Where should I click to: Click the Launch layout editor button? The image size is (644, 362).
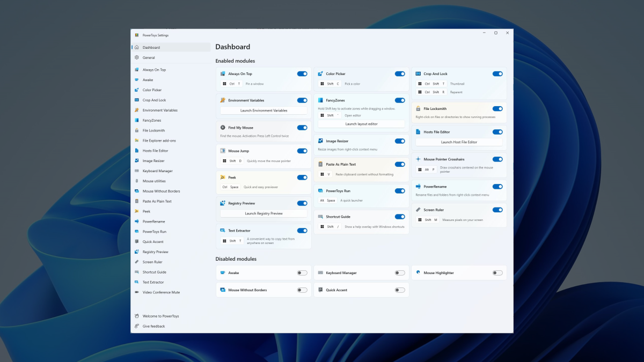[361, 124]
